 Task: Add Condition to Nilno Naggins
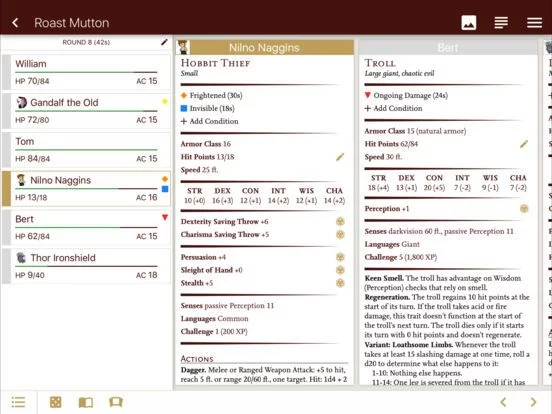[209, 121]
